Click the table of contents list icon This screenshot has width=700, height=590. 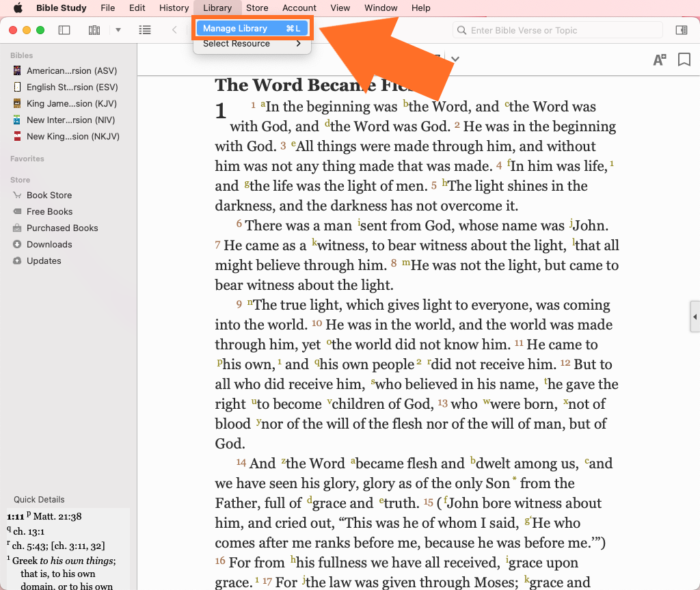point(145,30)
